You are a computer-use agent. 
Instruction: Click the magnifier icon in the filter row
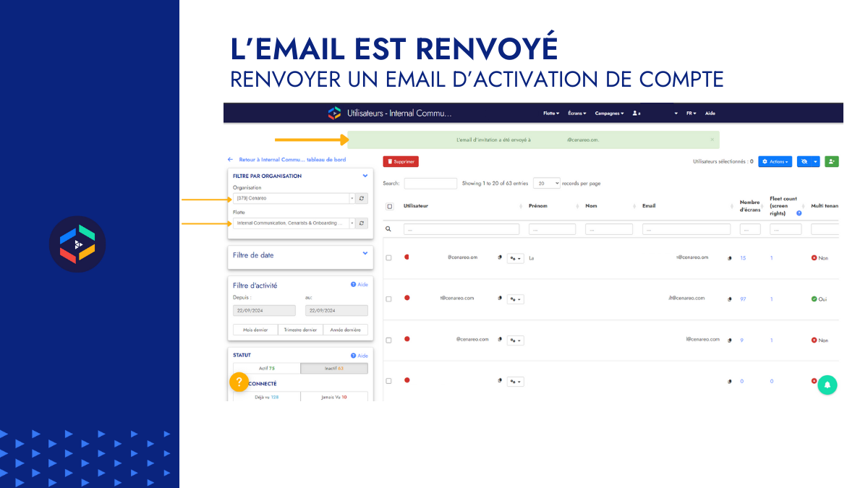(x=388, y=228)
